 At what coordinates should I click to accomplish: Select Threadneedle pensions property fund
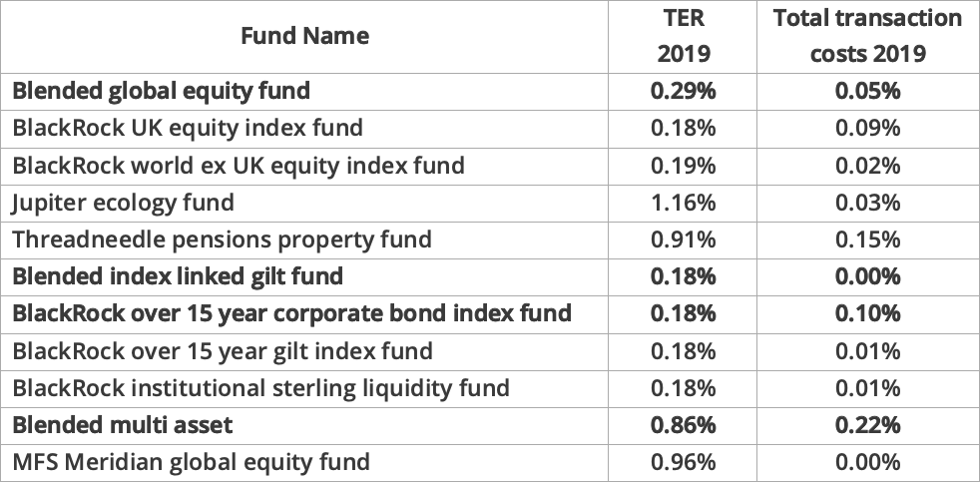pos(222,240)
